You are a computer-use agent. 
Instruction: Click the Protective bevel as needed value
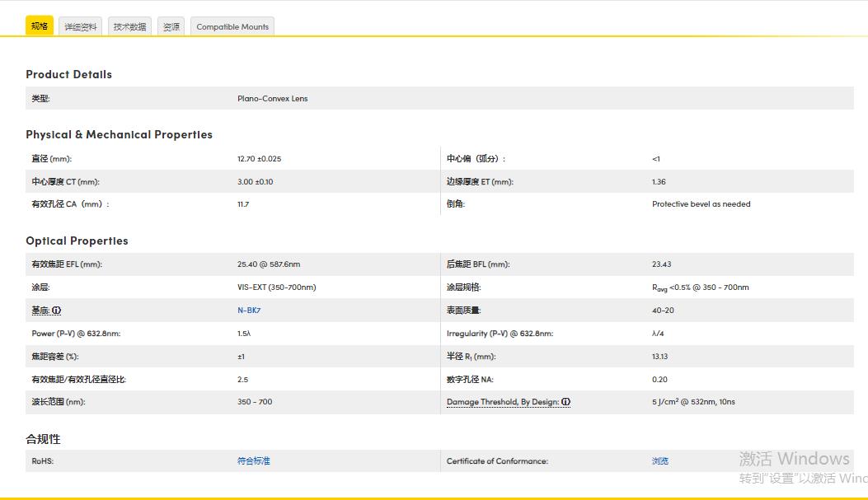701,204
